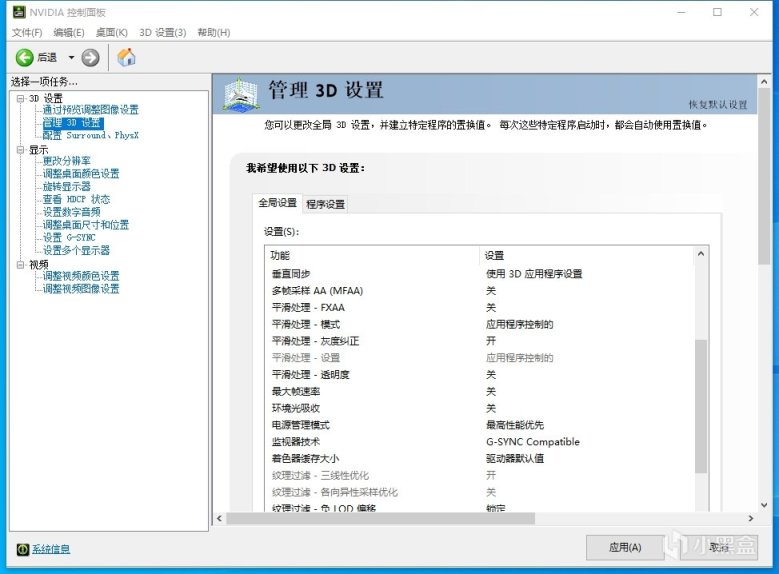Open 查看 HDCP 状态 in the task tree
This screenshot has height=574, width=779.
[x=76, y=199]
